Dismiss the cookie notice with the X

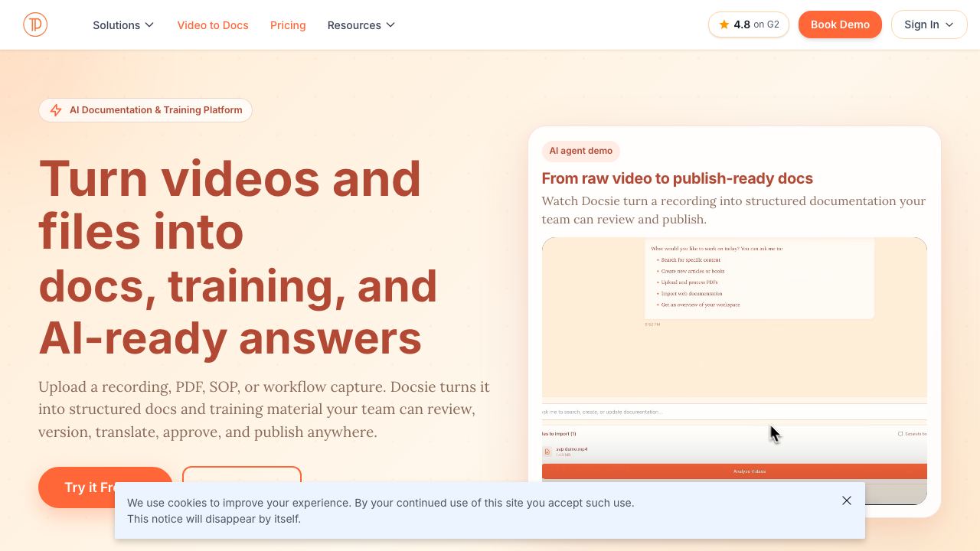[847, 500]
